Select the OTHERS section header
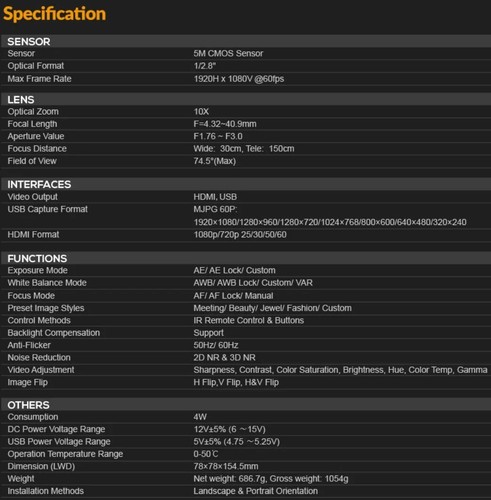 point(28,405)
